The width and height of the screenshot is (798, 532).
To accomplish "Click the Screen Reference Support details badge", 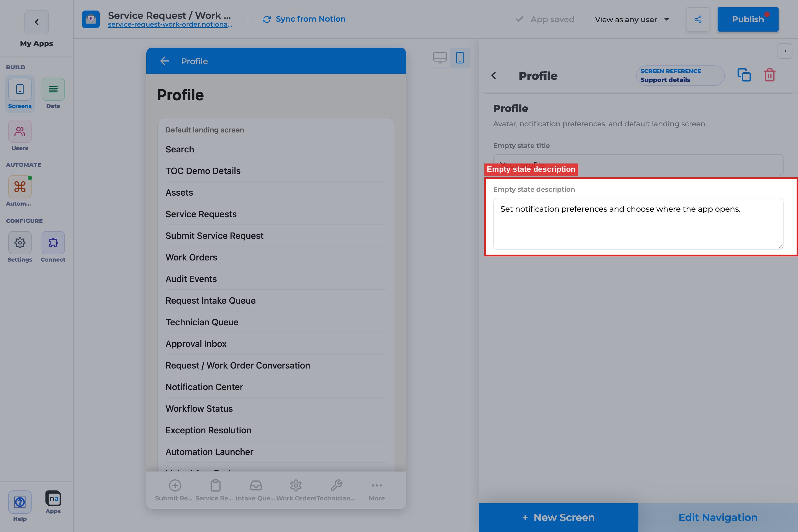I will click(x=680, y=76).
